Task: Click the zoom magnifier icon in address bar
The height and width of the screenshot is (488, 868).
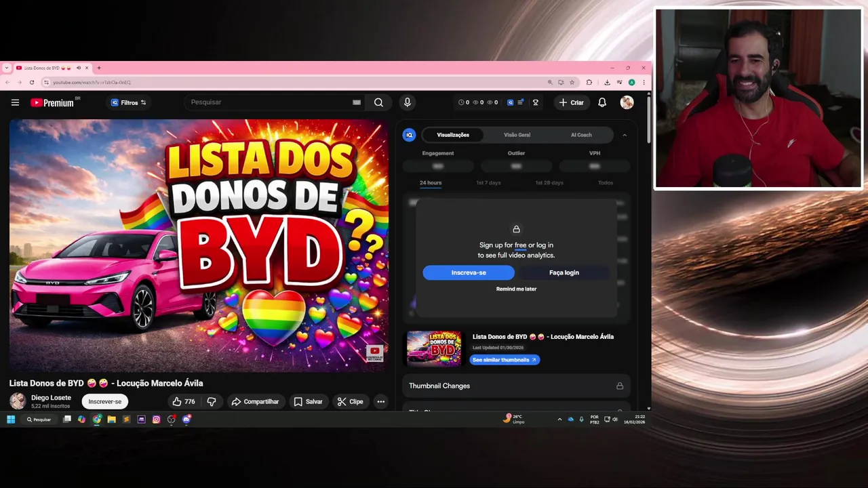Action: tap(550, 82)
